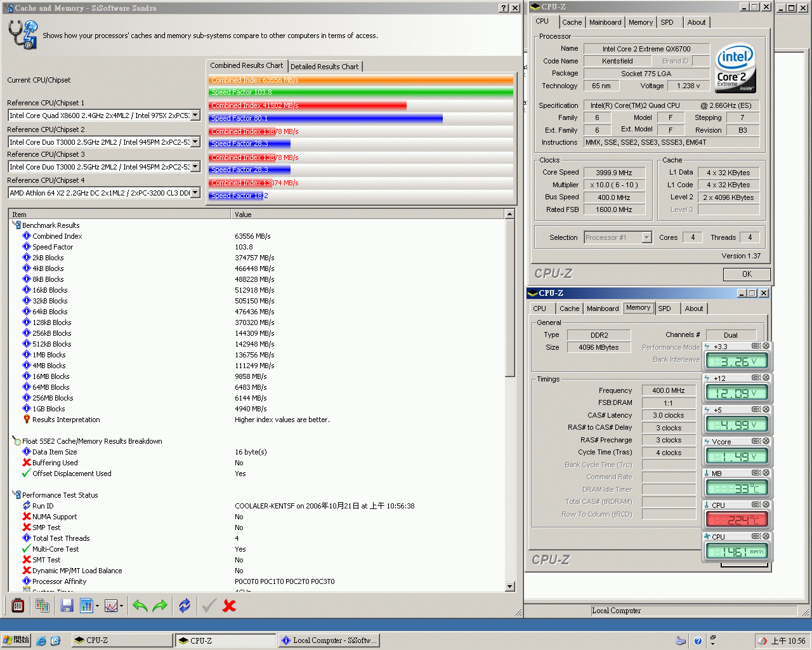The width and height of the screenshot is (812, 650).
Task: Open settings of the Vcore monitor widget
Action: [756, 441]
